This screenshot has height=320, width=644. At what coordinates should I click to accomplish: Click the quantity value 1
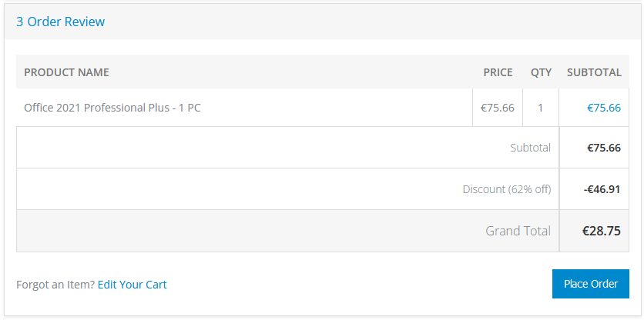point(540,108)
